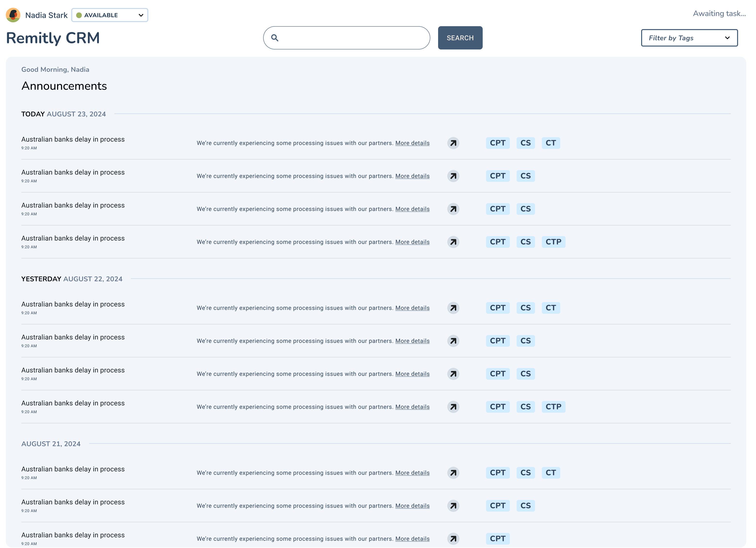Select the CT tag under Yesterday
756x548 pixels.
click(x=551, y=308)
